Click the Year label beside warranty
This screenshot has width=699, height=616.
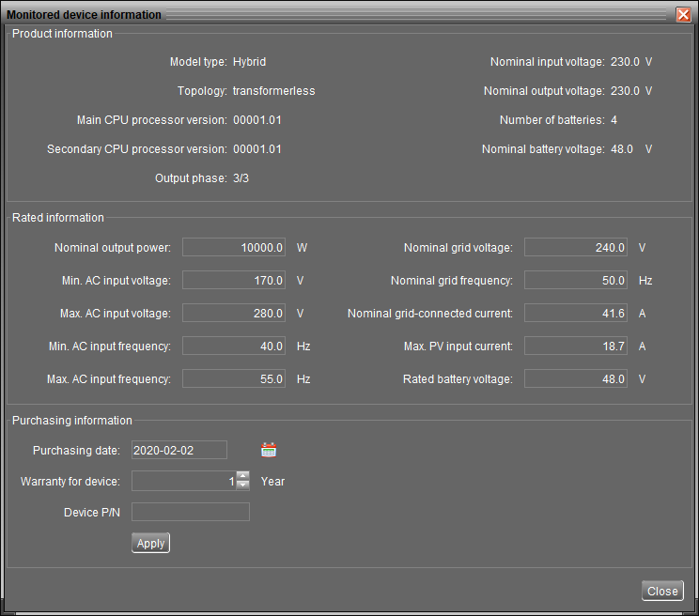[272, 482]
